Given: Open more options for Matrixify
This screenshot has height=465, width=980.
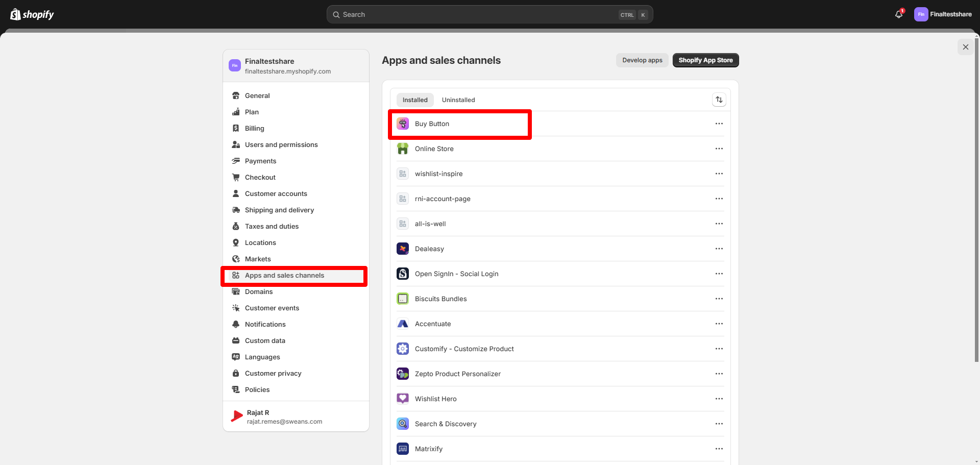Looking at the screenshot, I should click(719, 449).
